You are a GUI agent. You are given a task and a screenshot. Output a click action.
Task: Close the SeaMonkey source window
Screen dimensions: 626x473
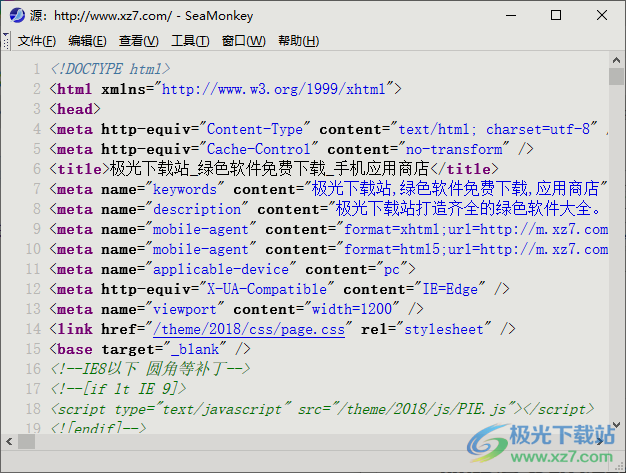click(x=602, y=16)
